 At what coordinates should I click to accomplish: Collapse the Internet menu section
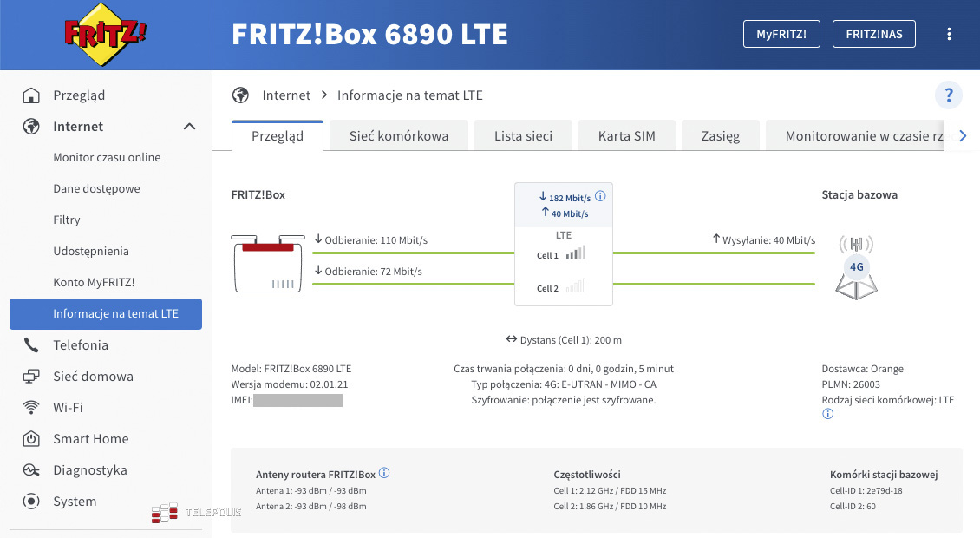189,127
